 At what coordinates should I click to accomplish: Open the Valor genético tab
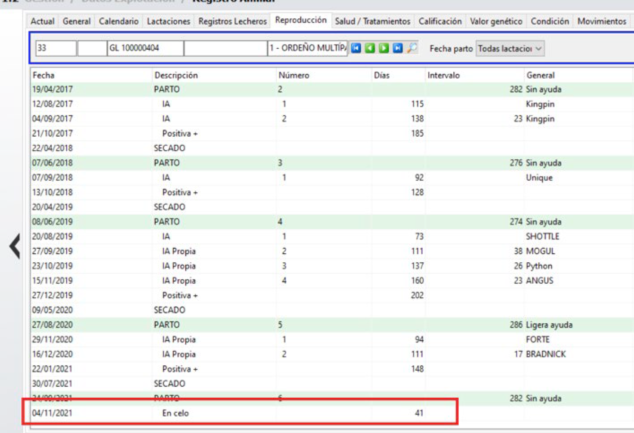pos(494,21)
